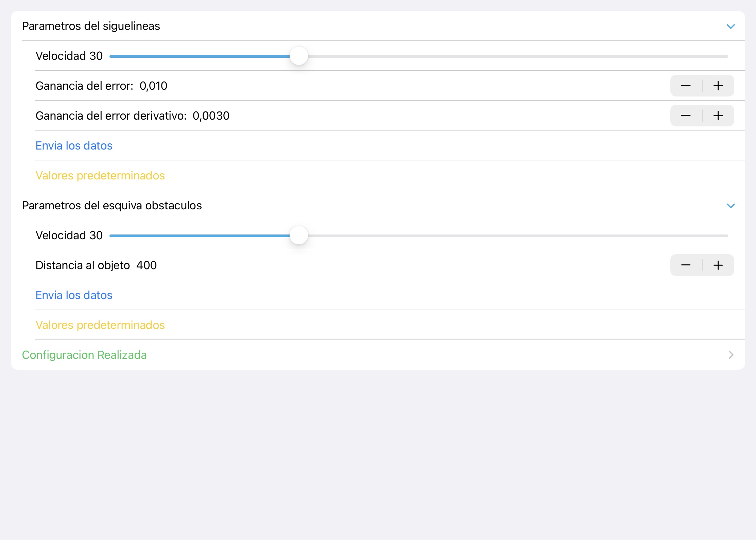This screenshot has width=756, height=540.
Task: Restore esquiva obstaculos Valores predeterminados
Action: click(x=100, y=325)
